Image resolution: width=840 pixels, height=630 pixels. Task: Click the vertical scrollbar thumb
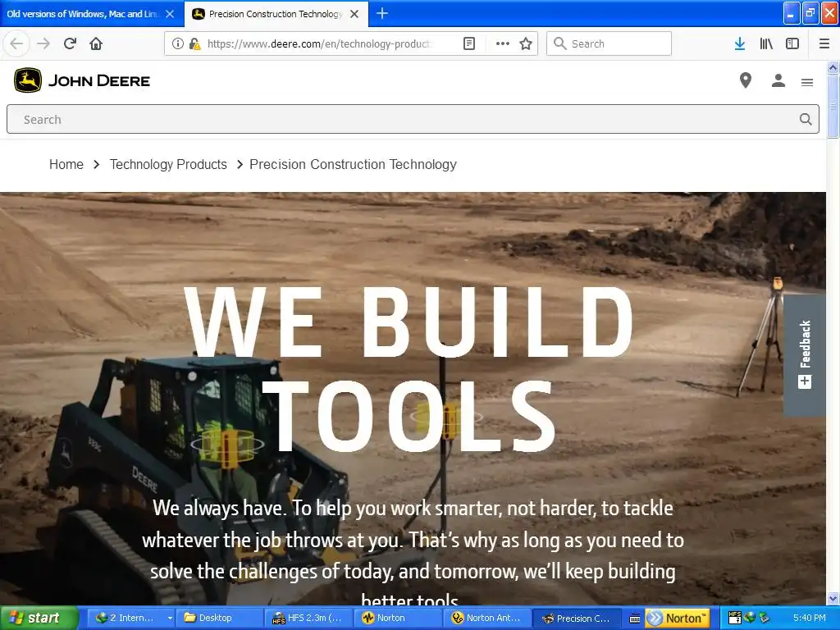[833, 106]
